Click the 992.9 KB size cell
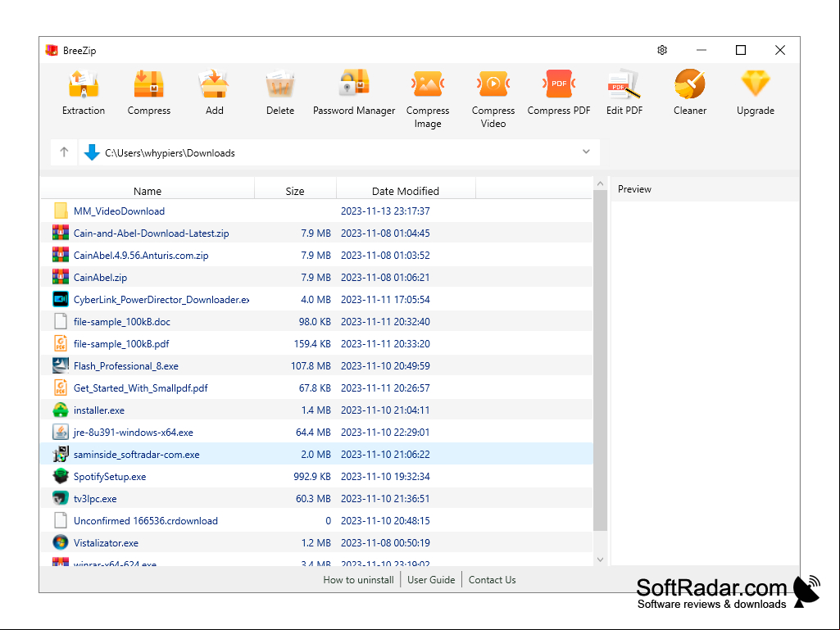This screenshot has height=630, width=840. click(x=312, y=476)
